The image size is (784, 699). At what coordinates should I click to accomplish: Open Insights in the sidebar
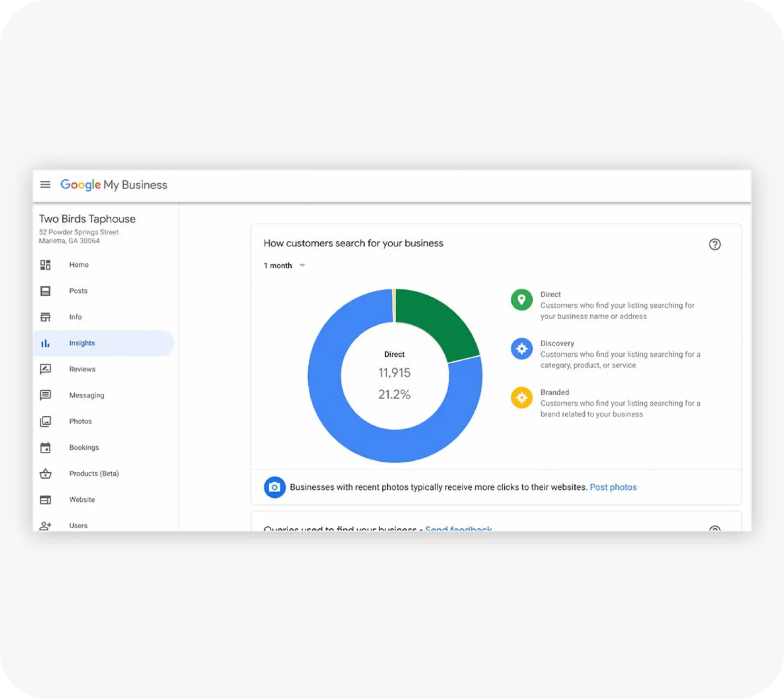(x=82, y=343)
